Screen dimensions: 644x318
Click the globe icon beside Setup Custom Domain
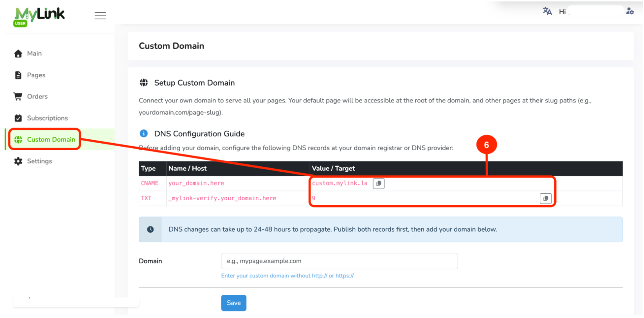[144, 83]
